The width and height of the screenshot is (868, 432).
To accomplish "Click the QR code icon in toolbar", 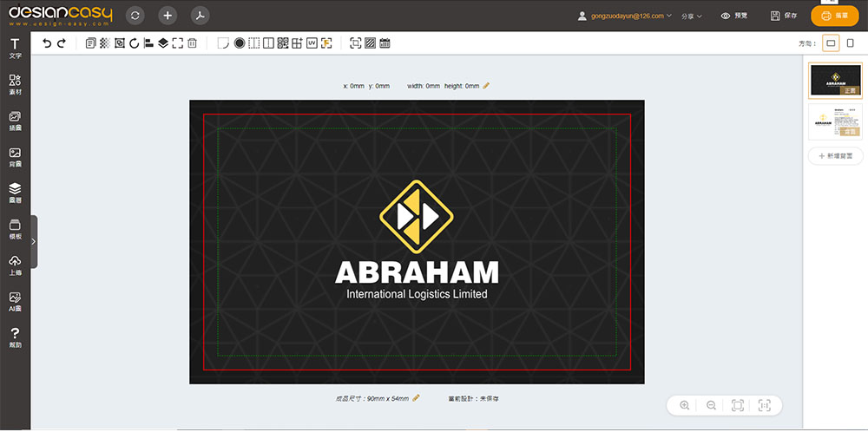I will [283, 43].
